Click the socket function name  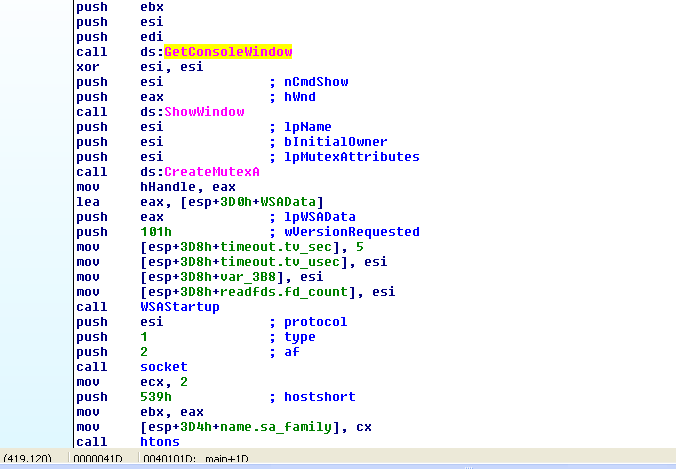point(164,367)
